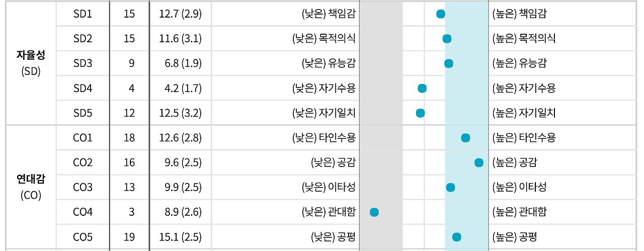This screenshot has width=644, height=251.
Task: Click the CO2 공감 score dot
Action: point(479,162)
